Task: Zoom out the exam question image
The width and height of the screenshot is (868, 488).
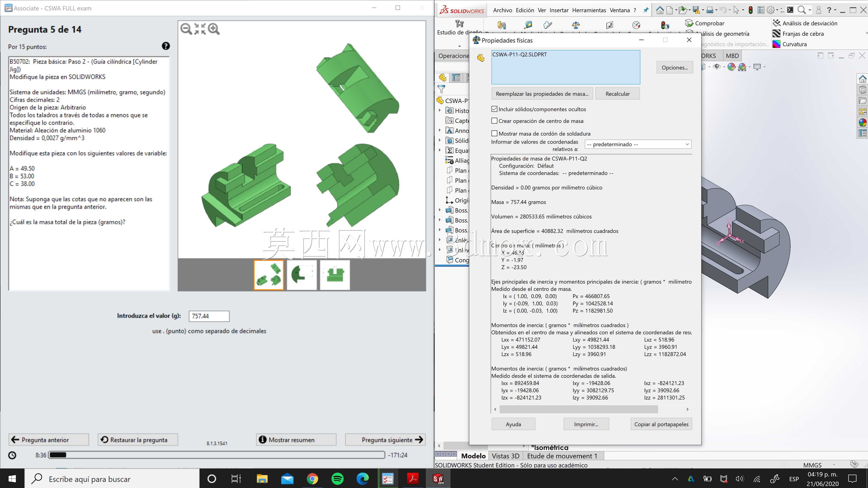Action: (x=186, y=29)
